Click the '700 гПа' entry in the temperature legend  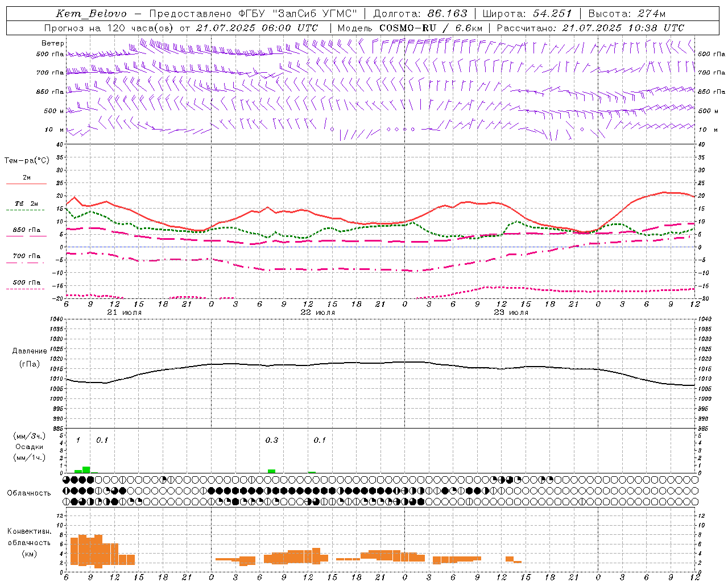point(26,256)
